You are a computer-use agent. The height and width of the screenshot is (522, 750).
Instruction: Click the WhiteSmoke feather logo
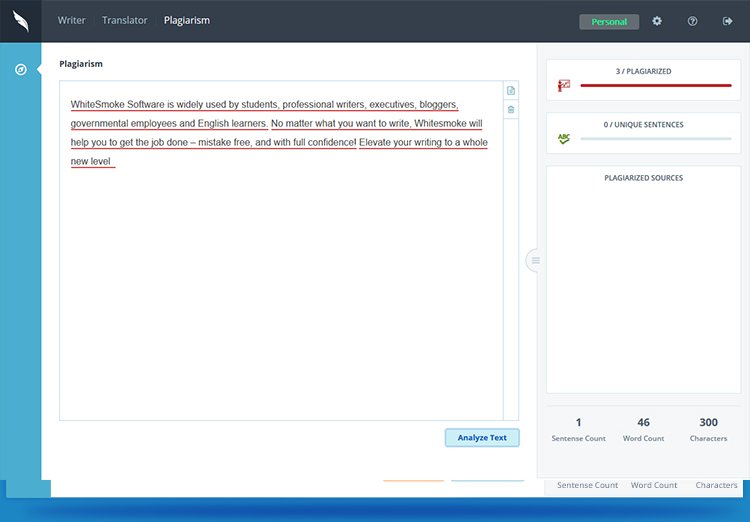point(20,21)
